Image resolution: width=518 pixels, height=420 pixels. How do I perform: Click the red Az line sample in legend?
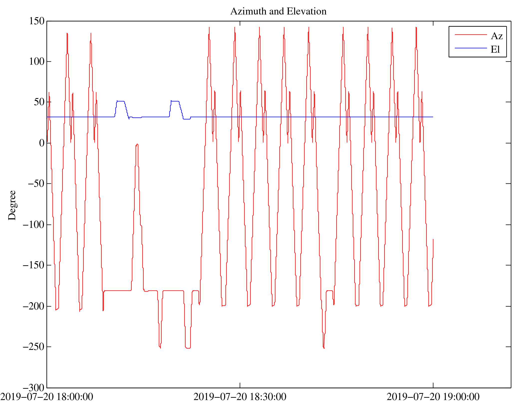click(x=471, y=35)
